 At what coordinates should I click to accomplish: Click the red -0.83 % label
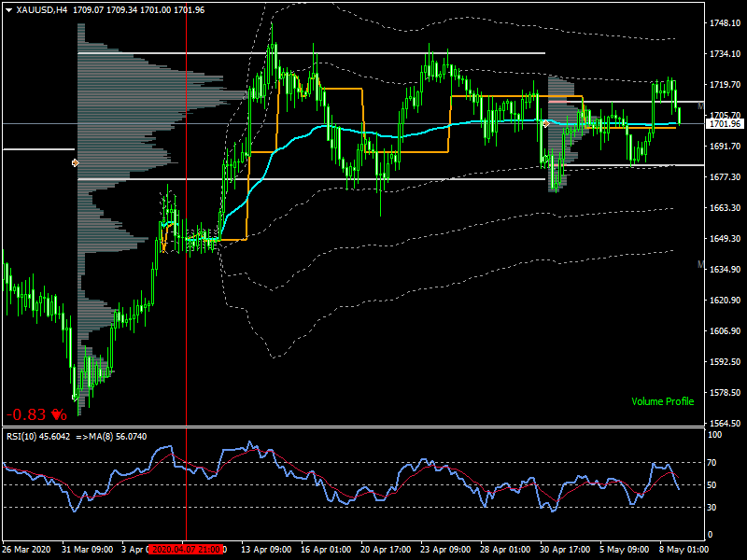36,414
